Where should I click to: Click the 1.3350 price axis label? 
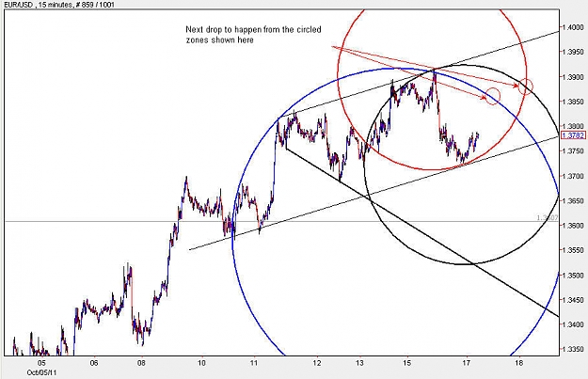(573, 350)
